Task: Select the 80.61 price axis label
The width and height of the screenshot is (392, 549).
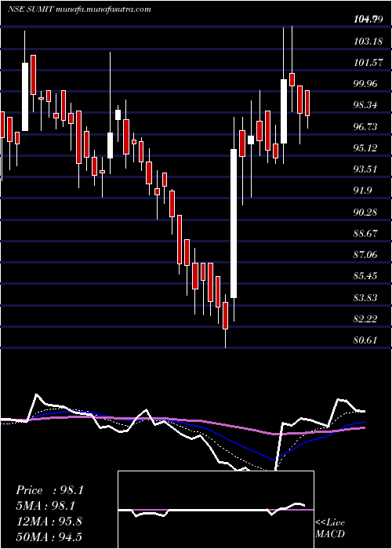Action: pos(366,340)
